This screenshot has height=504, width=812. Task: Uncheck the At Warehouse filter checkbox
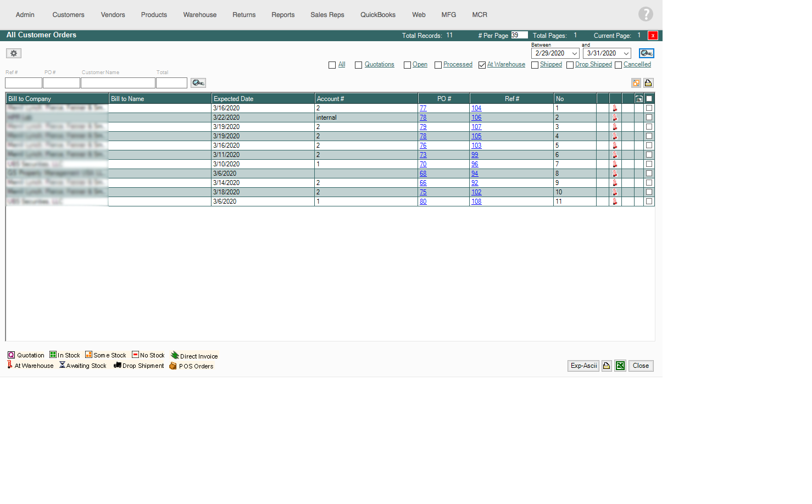[482, 65]
